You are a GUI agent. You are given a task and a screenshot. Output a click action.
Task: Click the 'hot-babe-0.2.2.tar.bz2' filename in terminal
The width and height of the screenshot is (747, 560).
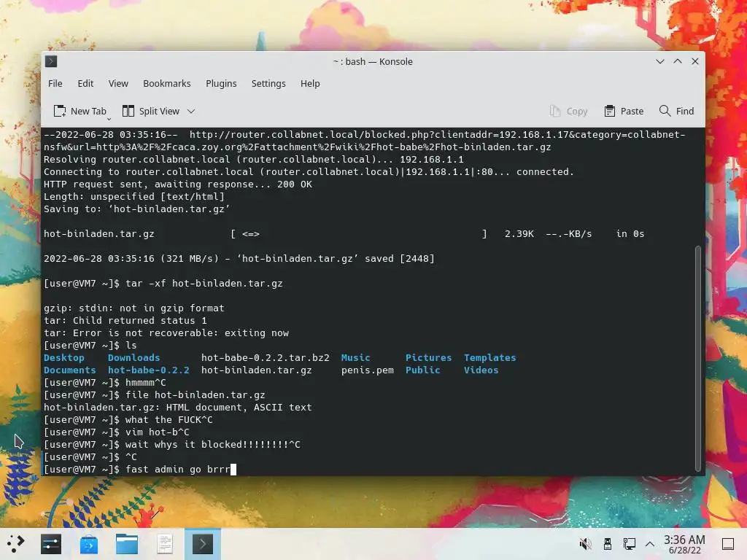(x=266, y=357)
